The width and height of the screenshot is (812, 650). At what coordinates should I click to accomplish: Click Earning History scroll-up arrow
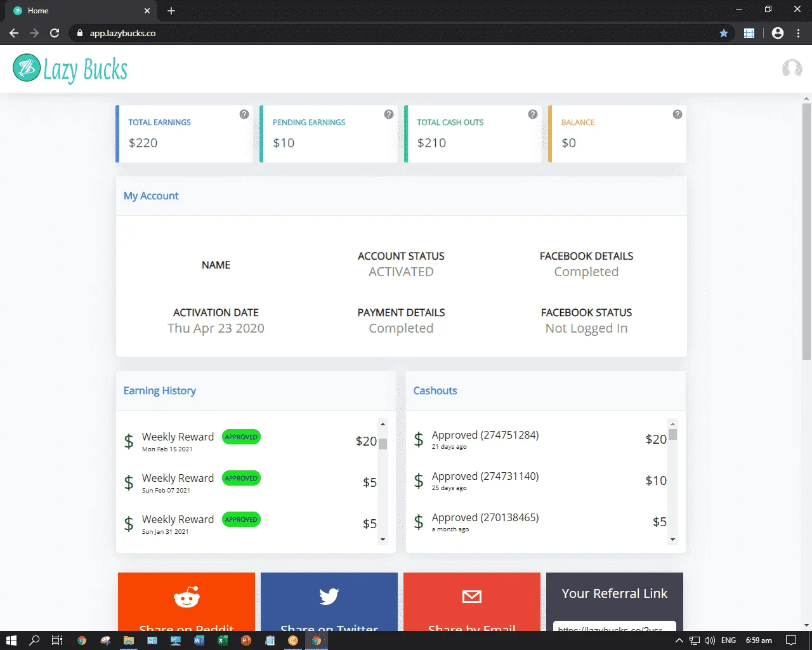[x=383, y=424]
